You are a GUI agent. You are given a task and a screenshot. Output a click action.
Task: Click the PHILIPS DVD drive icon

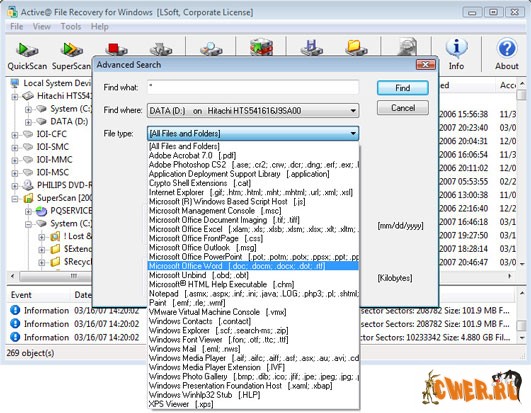click(x=28, y=185)
